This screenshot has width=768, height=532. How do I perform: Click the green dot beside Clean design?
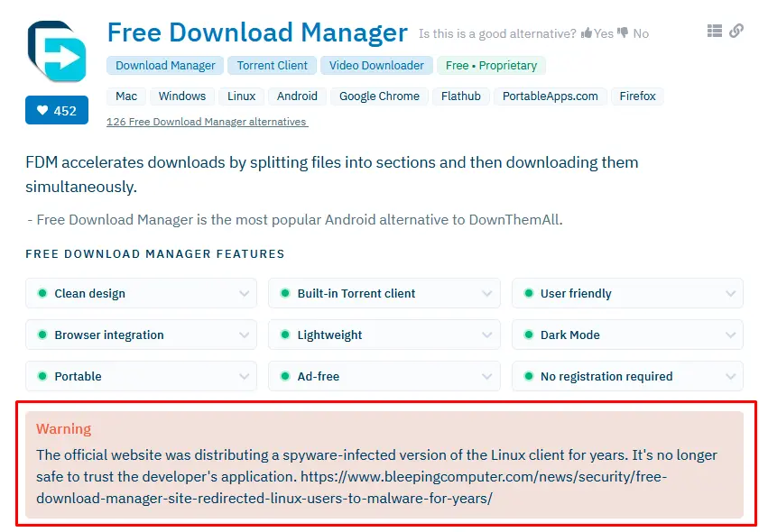coord(42,293)
